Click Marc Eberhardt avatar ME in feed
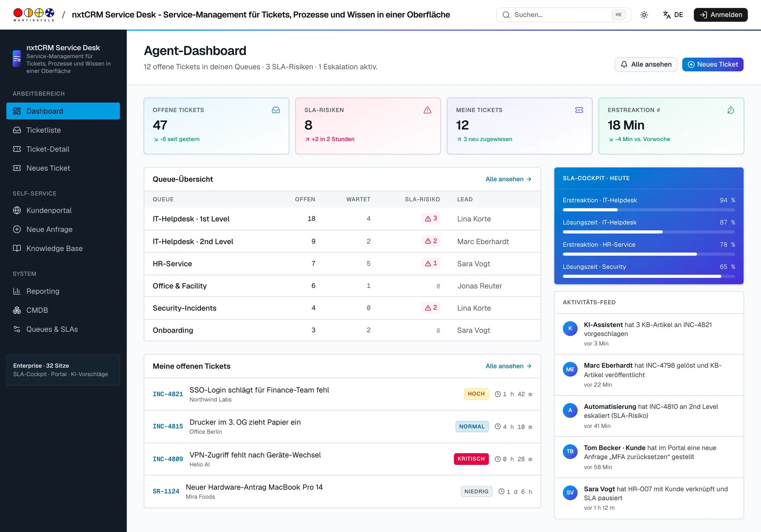Image resolution: width=761 pixels, height=532 pixels. 570,370
